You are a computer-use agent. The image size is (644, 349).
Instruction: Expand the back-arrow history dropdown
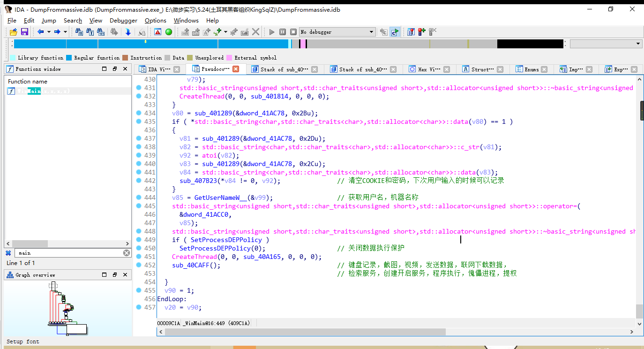(x=48, y=32)
